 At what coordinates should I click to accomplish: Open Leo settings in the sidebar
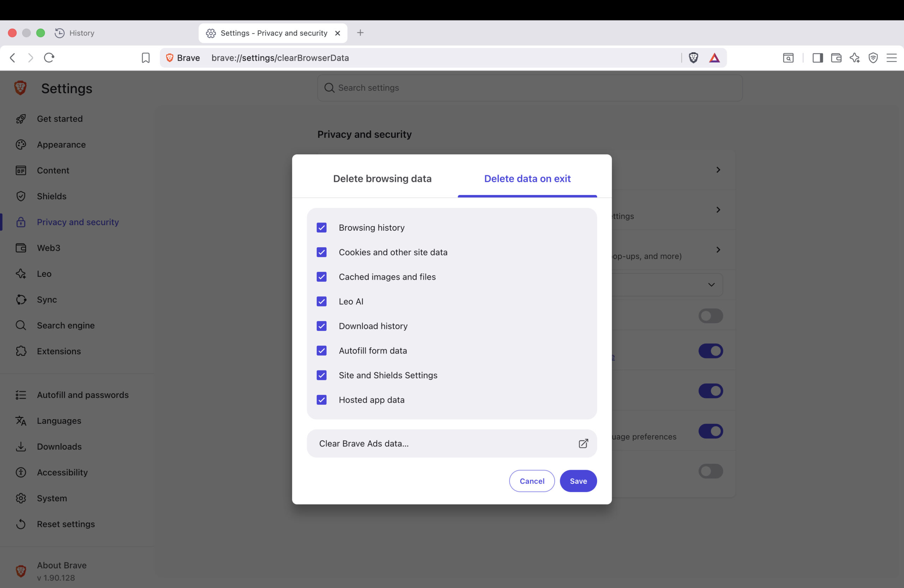click(x=44, y=274)
